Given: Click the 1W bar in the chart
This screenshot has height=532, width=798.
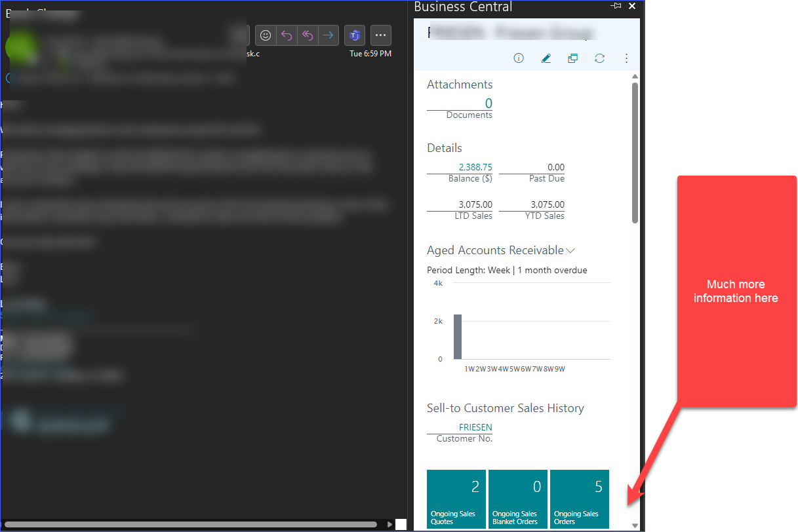Looking at the screenshot, I should pyautogui.click(x=458, y=337).
